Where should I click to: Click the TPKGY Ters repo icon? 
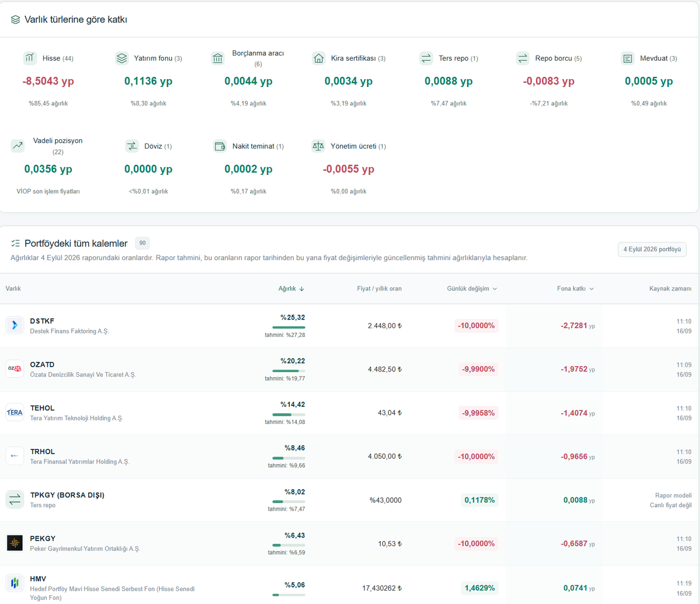coord(15,500)
